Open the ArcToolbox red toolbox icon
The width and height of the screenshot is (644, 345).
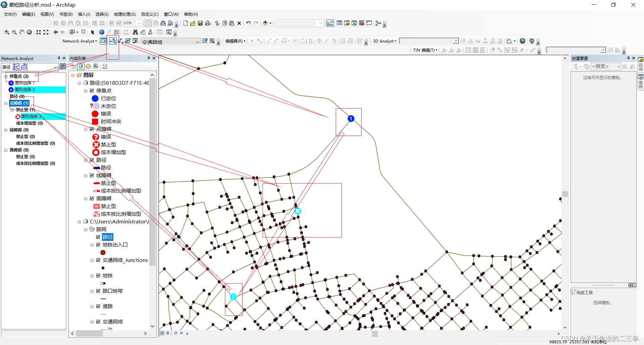[362, 23]
